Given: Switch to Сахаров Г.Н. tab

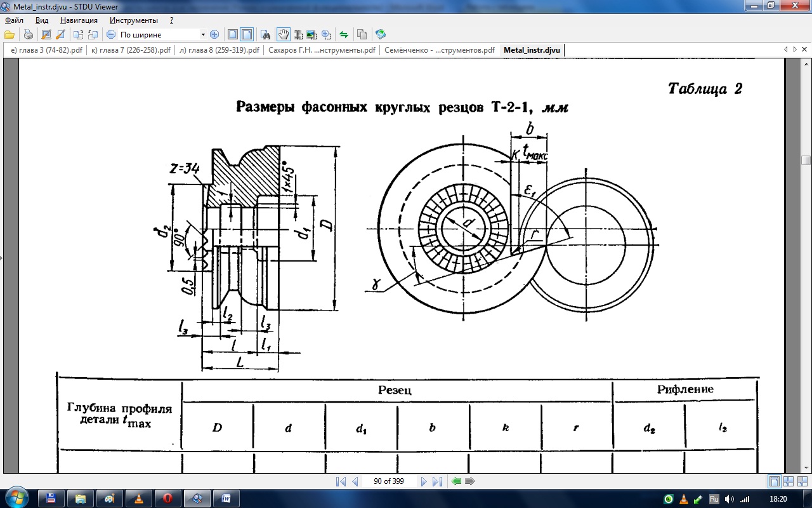Looking at the screenshot, I should coord(322,50).
